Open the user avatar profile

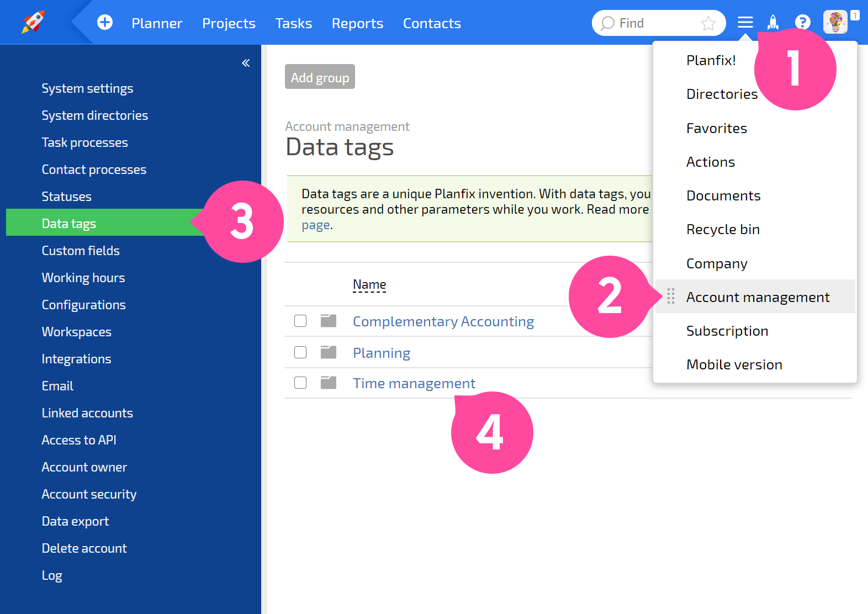(835, 22)
